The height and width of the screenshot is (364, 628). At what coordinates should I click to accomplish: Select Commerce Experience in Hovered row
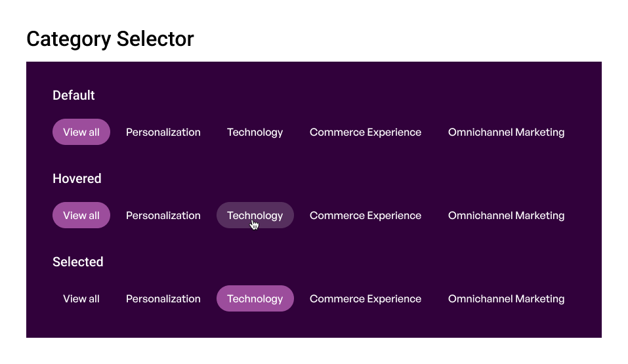click(x=366, y=215)
